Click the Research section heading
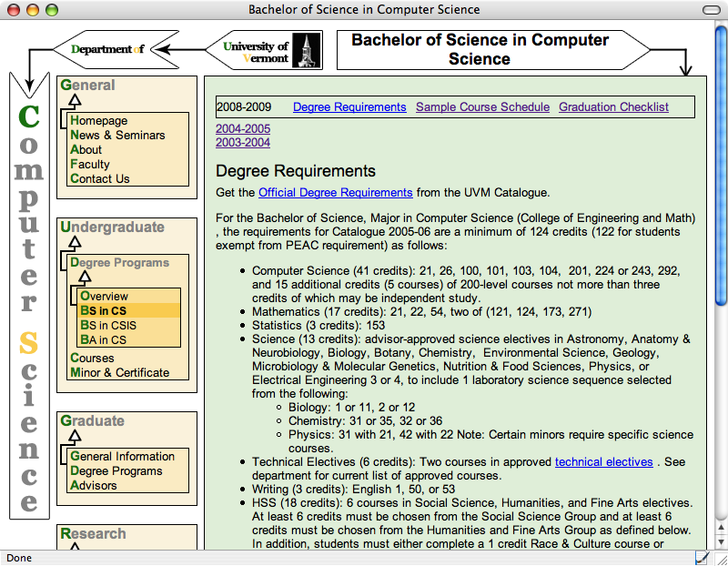This screenshot has width=728, height=566. pos(93,533)
